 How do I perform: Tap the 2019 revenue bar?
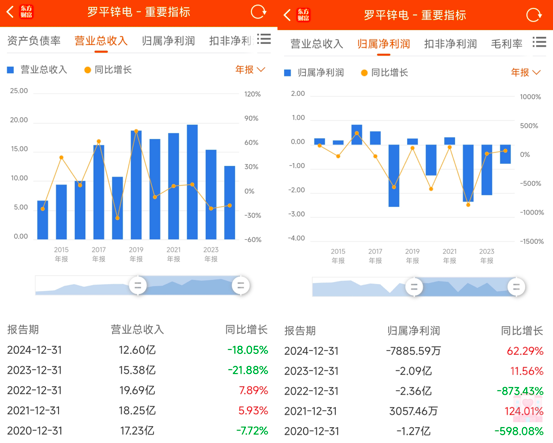(136, 185)
